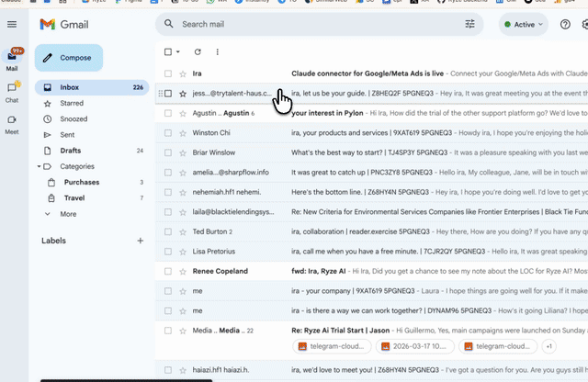Star the laila blacktielending email
Screen dimensions: 588x382
[x=183, y=212]
